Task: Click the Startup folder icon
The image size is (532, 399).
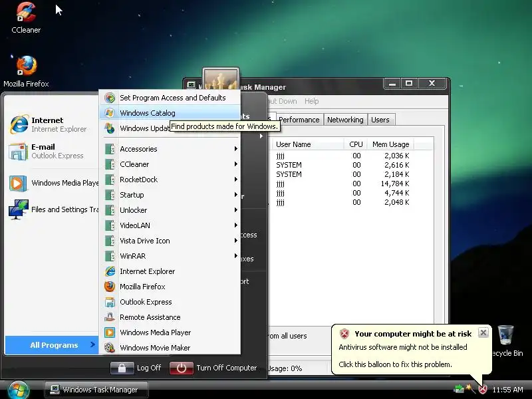Action: tap(109, 195)
